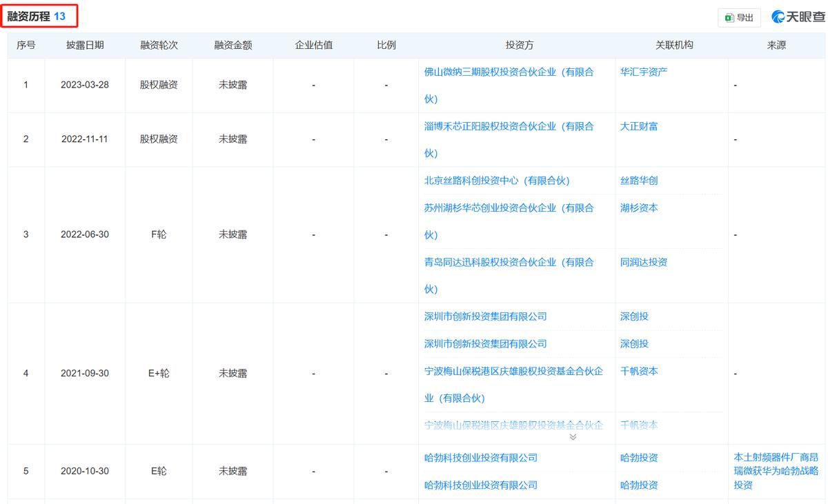
Task: Select the date cell 2021-09-30
Action: click(85, 374)
